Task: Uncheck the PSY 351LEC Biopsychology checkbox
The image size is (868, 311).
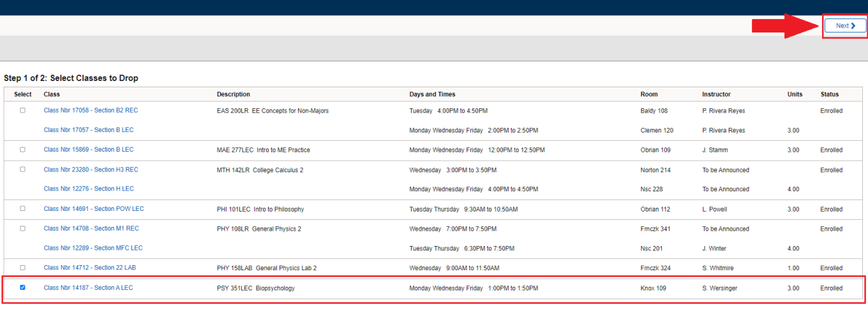Action: coord(23,287)
